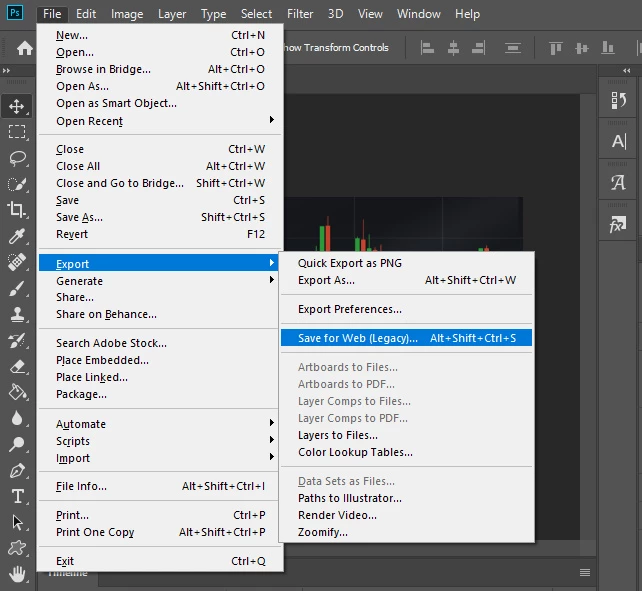Select the Pen tool

(16, 471)
